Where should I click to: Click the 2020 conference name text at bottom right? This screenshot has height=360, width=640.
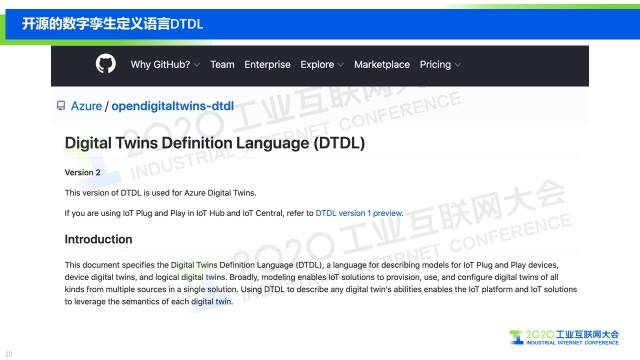tap(572, 335)
